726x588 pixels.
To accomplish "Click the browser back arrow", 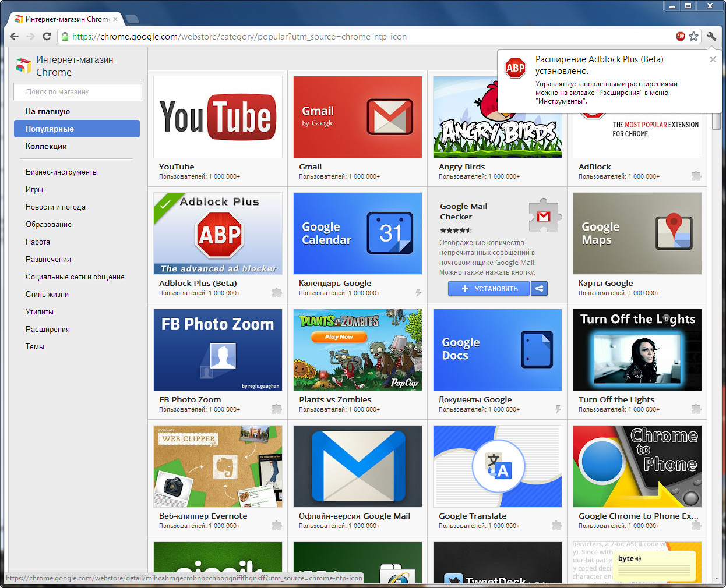I will point(15,36).
